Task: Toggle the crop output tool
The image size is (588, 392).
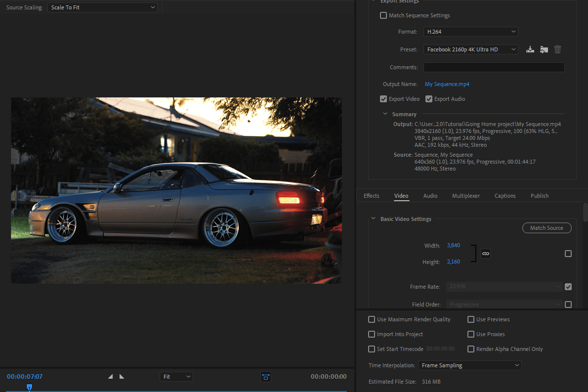Action: coord(266,377)
